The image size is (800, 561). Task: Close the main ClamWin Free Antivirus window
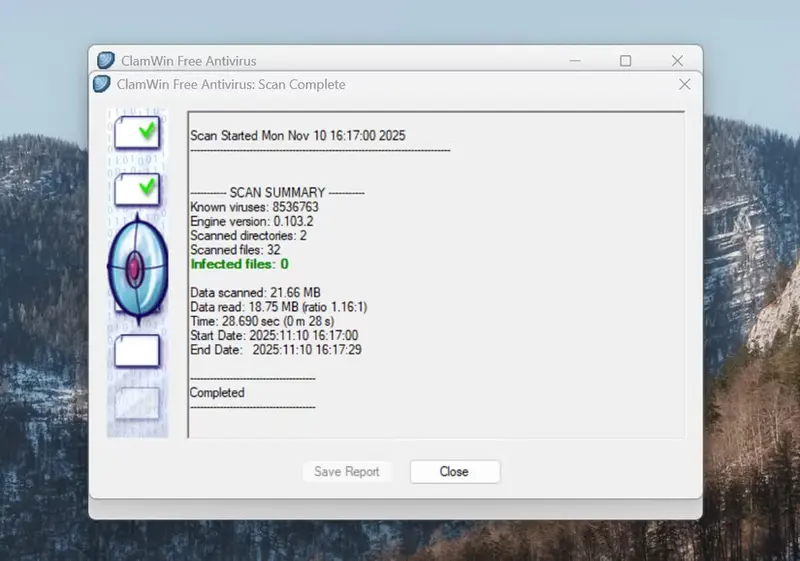click(677, 61)
